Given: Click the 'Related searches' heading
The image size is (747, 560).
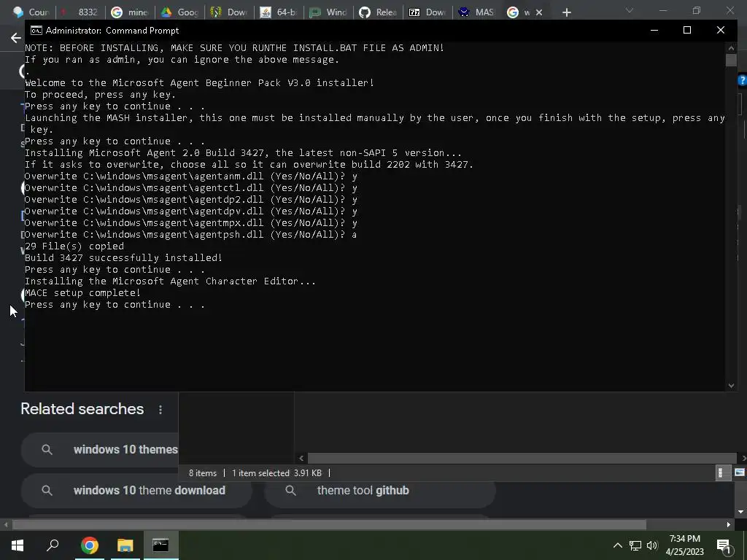Looking at the screenshot, I should pyautogui.click(x=82, y=409).
